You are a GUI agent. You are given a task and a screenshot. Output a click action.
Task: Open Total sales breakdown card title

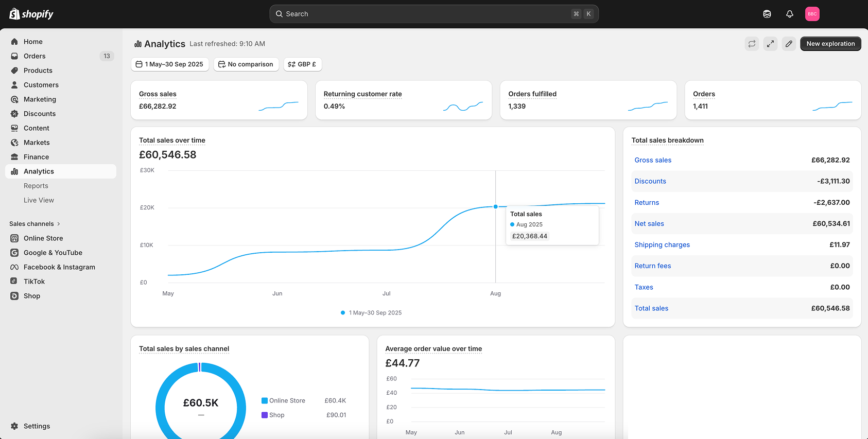tap(667, 141)
